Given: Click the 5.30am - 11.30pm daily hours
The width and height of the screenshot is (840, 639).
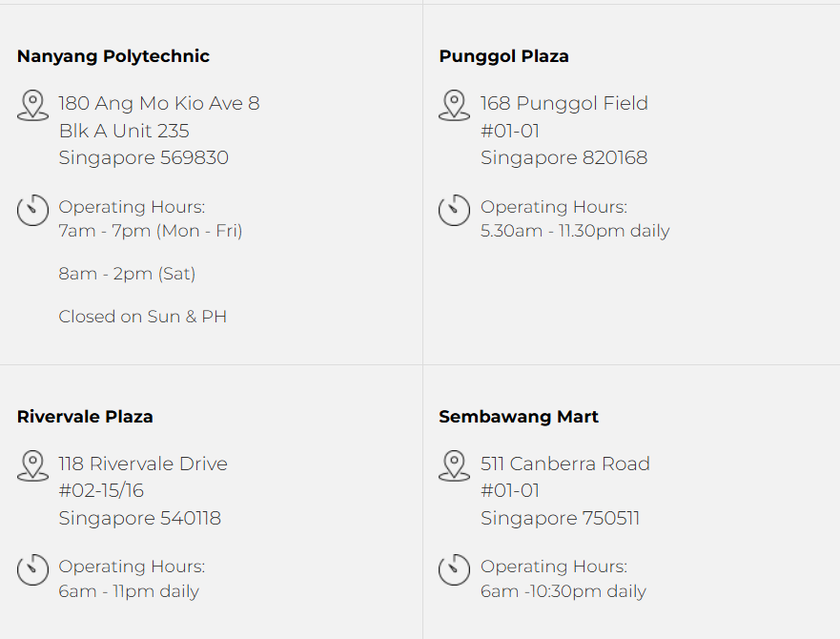Looking at the screenshot, I should click(x=575, y=231).
